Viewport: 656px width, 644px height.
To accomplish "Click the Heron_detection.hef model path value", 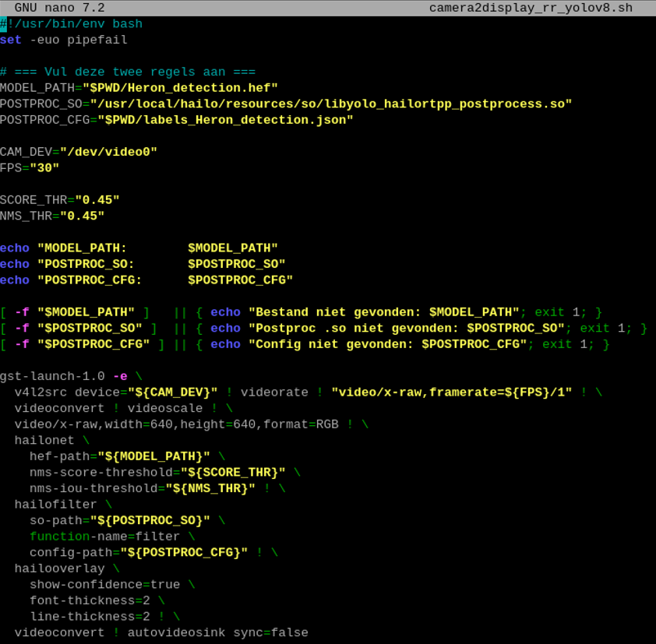I will 184,88.
